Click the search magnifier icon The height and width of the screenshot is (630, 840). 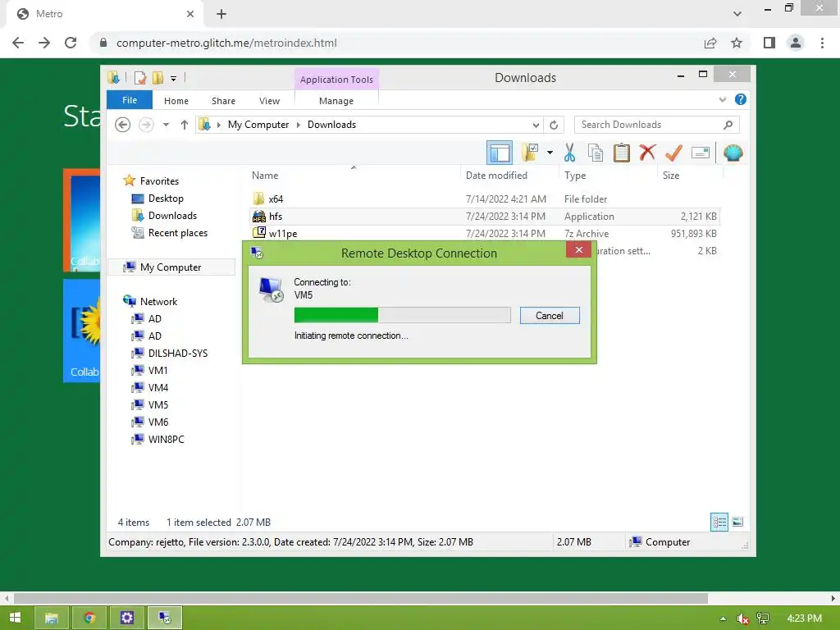728,125
